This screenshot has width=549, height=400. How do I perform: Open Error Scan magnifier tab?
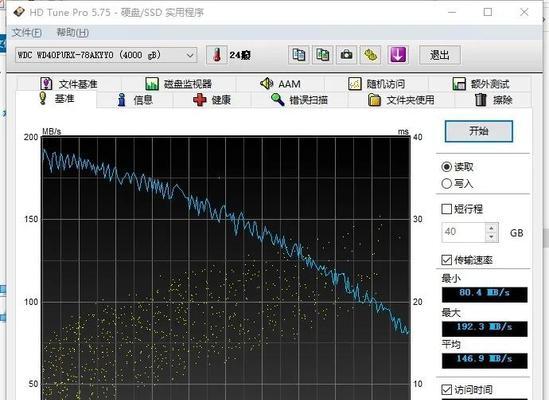(299, 100)
